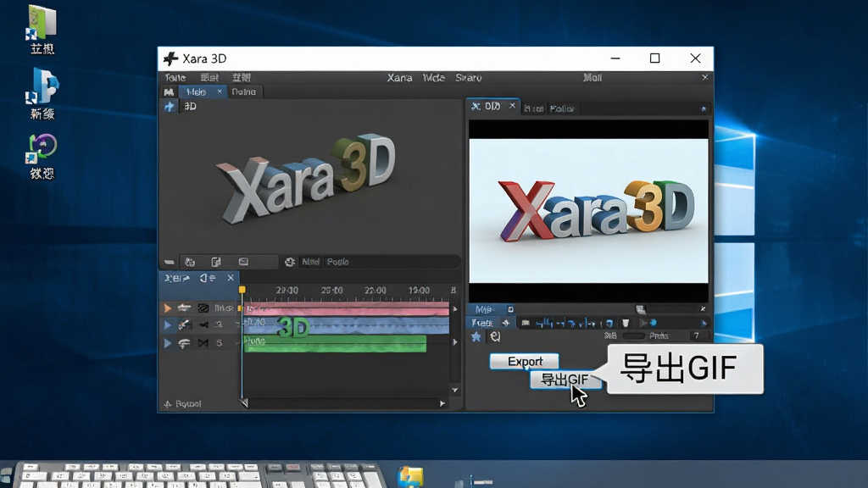This screenshot has width=868, height=488.
Task: Click the timeline's horizontal scroll right arrow
Action: click(x=442, y=403)
